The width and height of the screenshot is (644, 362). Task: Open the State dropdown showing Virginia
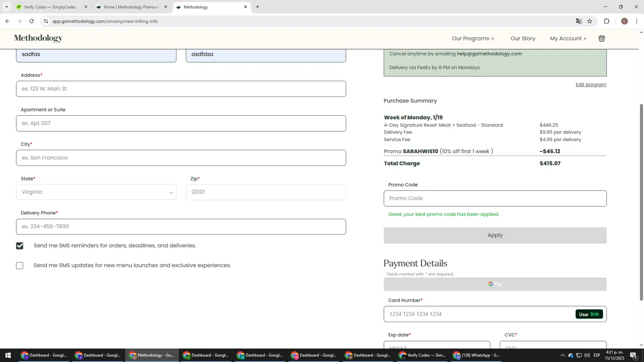click(x=96, y=192)
